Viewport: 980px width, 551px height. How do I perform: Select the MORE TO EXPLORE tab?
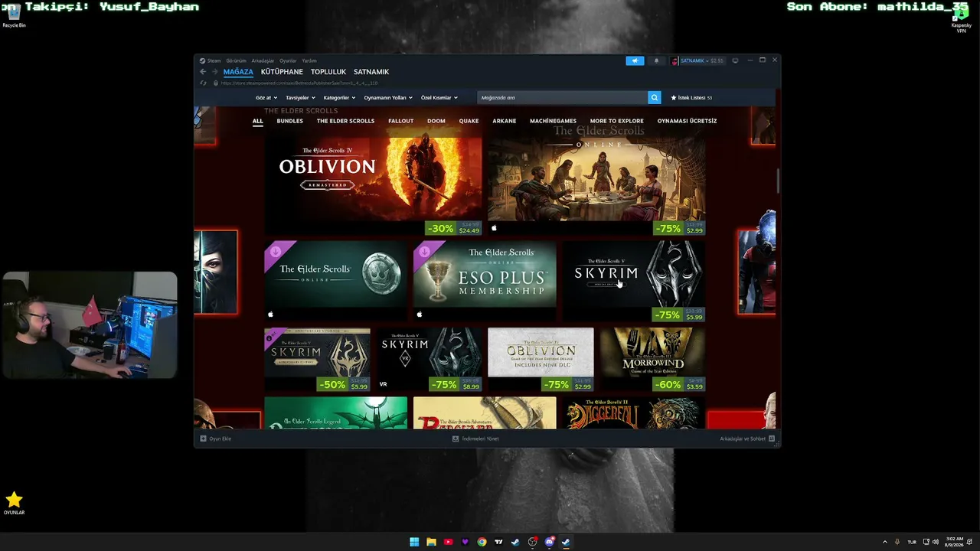pyautogui.click(x=616, y=121)
